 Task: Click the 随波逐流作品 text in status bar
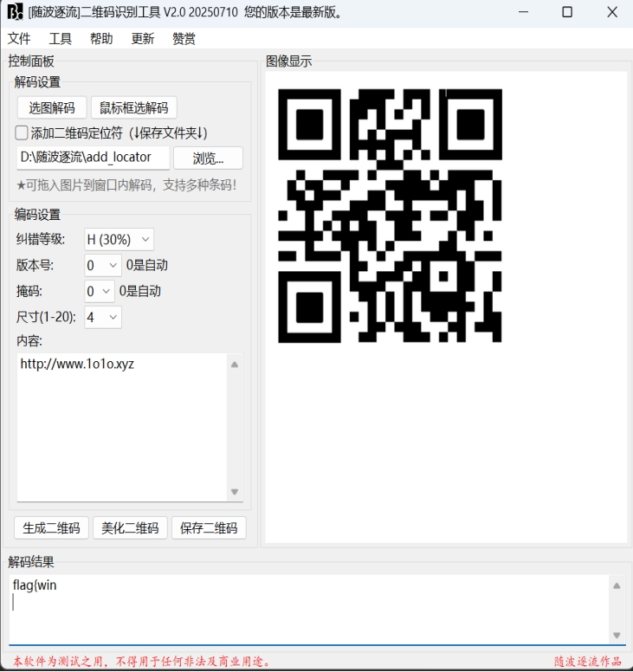coord(588,662)
